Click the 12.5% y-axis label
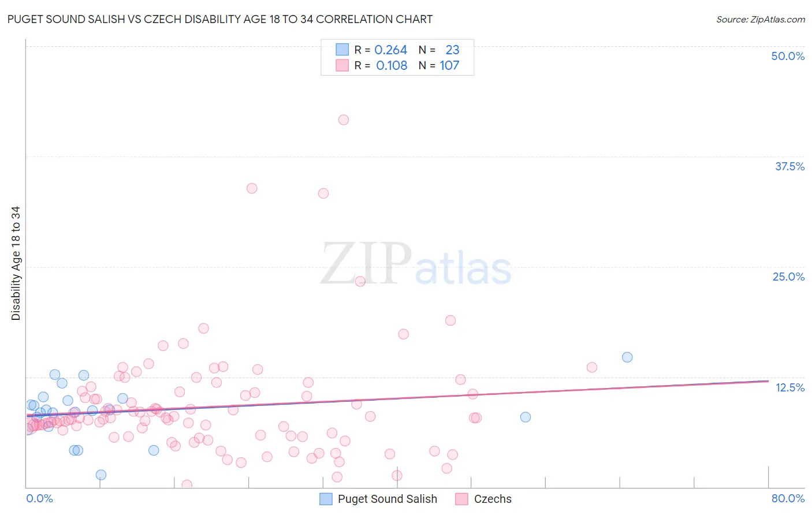Viewport: 812px width, 515px height. click(x=789, y=387)
